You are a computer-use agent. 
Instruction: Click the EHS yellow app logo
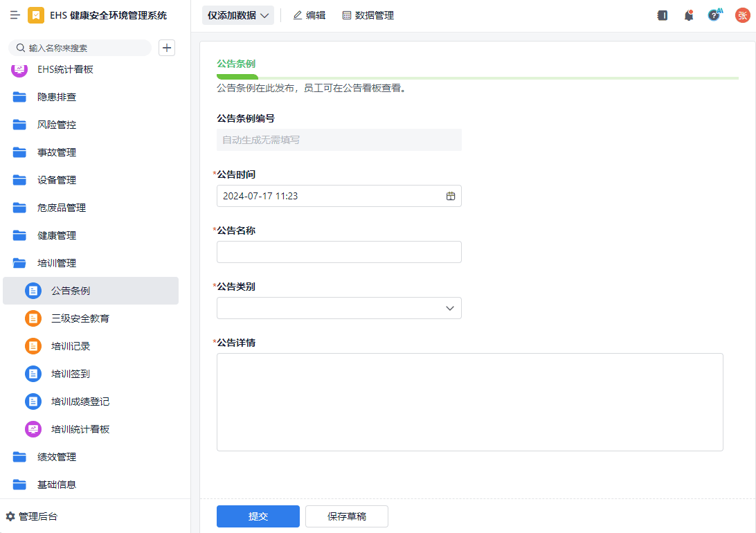(36, 15)
